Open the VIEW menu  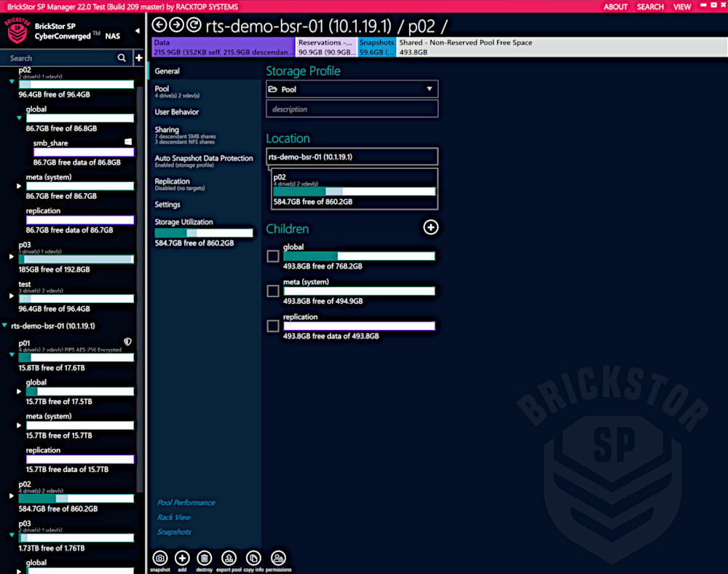681,7
